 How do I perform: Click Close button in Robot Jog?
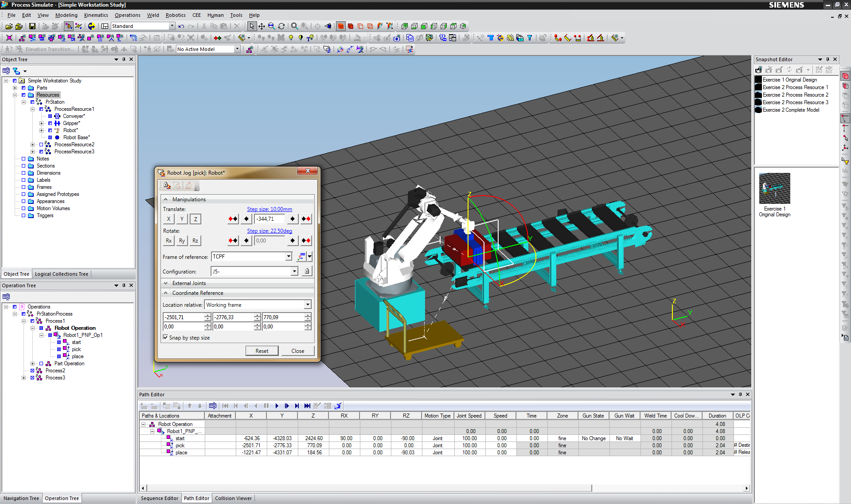point(298,351)
